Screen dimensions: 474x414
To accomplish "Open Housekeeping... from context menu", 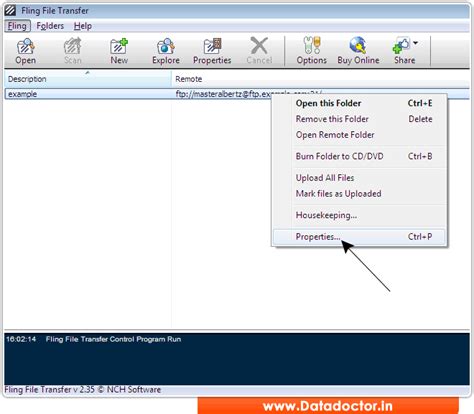I will coord(359,215).
